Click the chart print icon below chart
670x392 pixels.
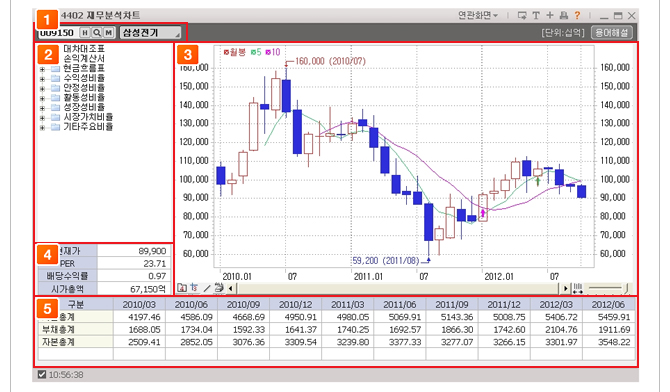(x=219, y=288)
